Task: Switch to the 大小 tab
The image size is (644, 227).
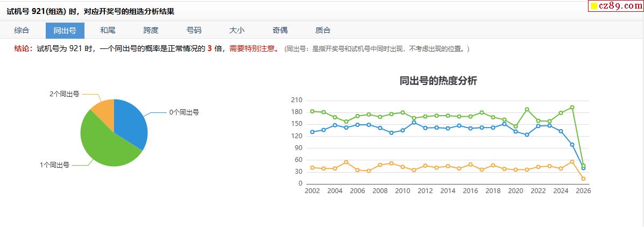Action: (237, 31)
